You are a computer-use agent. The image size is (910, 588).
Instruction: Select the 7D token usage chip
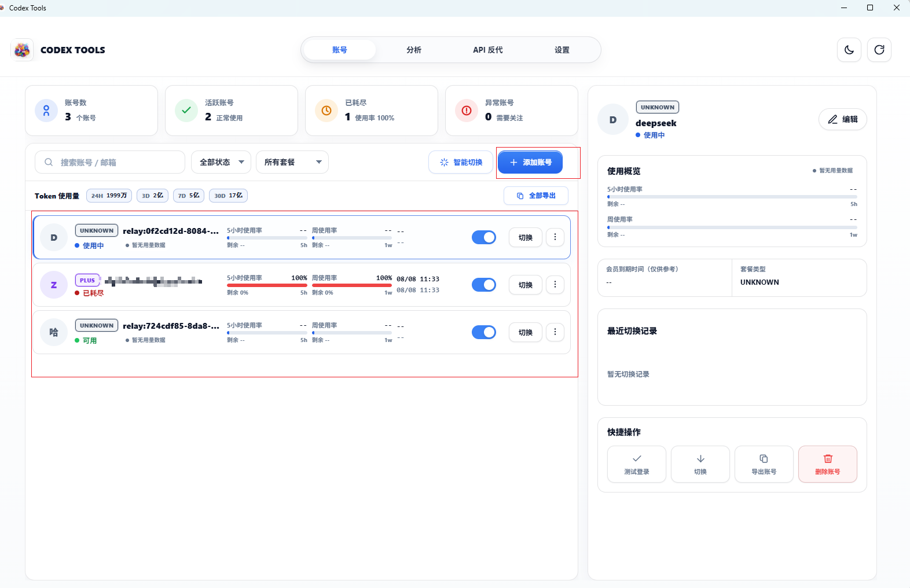click(189, 196)
